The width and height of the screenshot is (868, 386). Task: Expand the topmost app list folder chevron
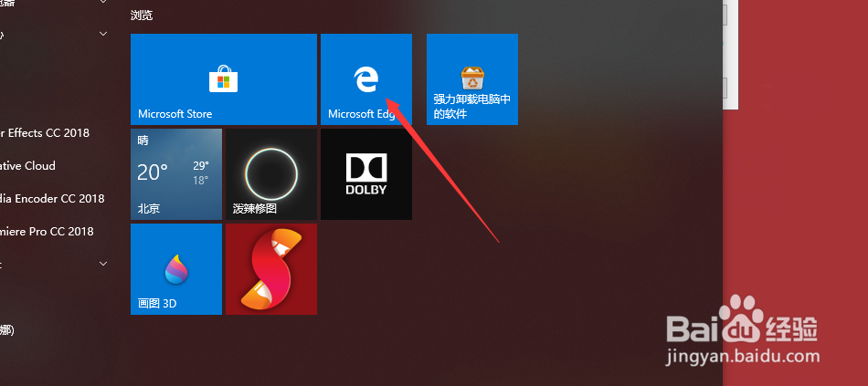[x=103, y=2]
